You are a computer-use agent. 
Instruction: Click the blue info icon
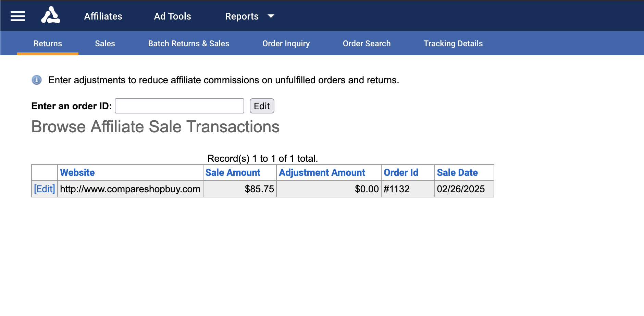coord(37,80)
